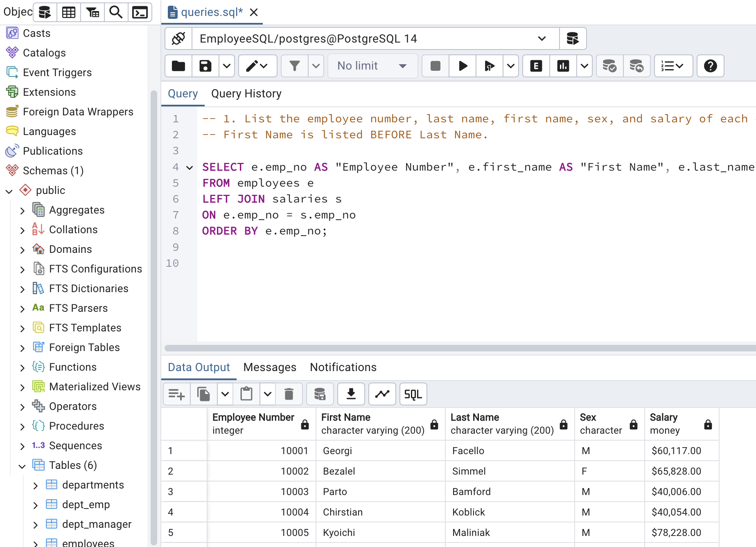
Task: Open new query tool for connection
Action: (573, 38)
